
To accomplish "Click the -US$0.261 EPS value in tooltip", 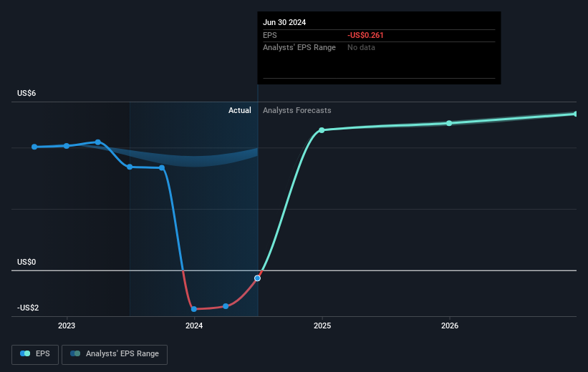I will tap(366, 35).
